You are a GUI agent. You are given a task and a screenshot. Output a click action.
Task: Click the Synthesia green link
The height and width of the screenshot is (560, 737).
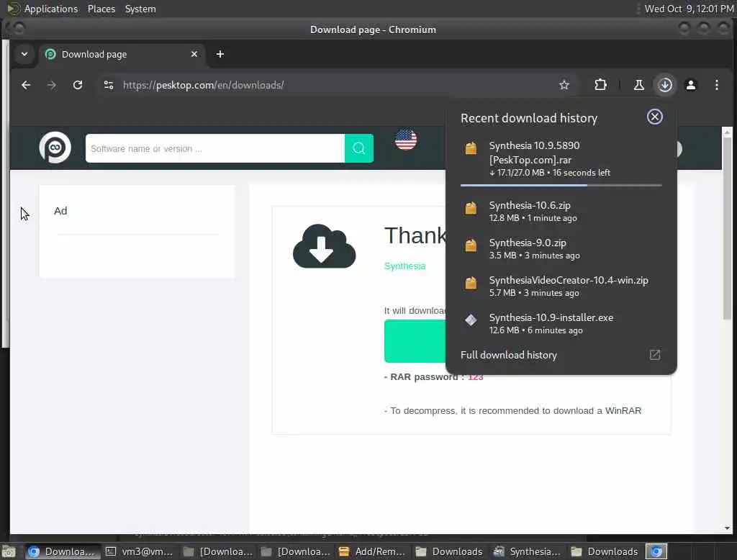405,266
